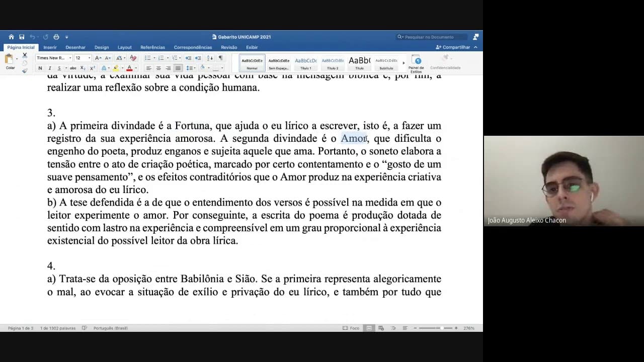Image resolution: width=644 pixels, height=362 pixels.
Task: Toggle underline S button
Action: [59, 68]
